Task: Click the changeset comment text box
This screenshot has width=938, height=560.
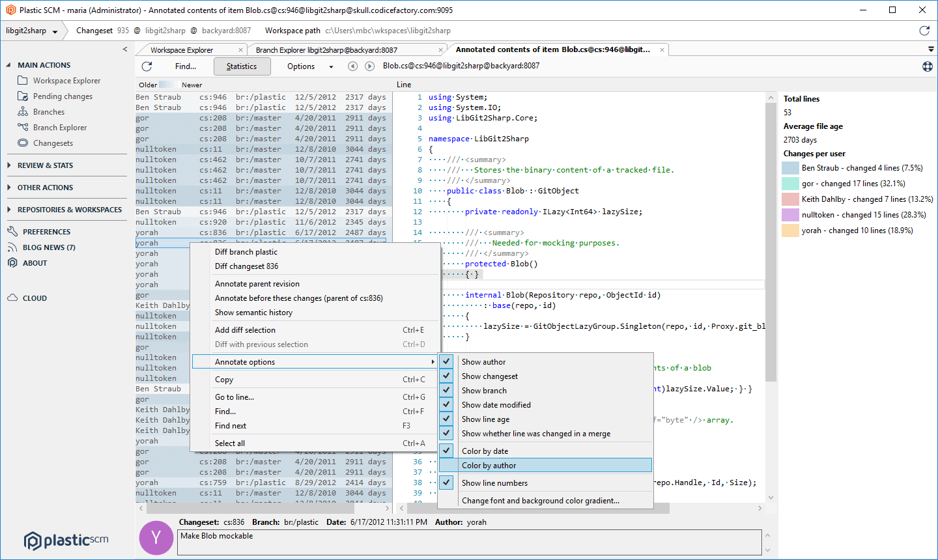Action: pyautogui.click(x=469, y=542)
